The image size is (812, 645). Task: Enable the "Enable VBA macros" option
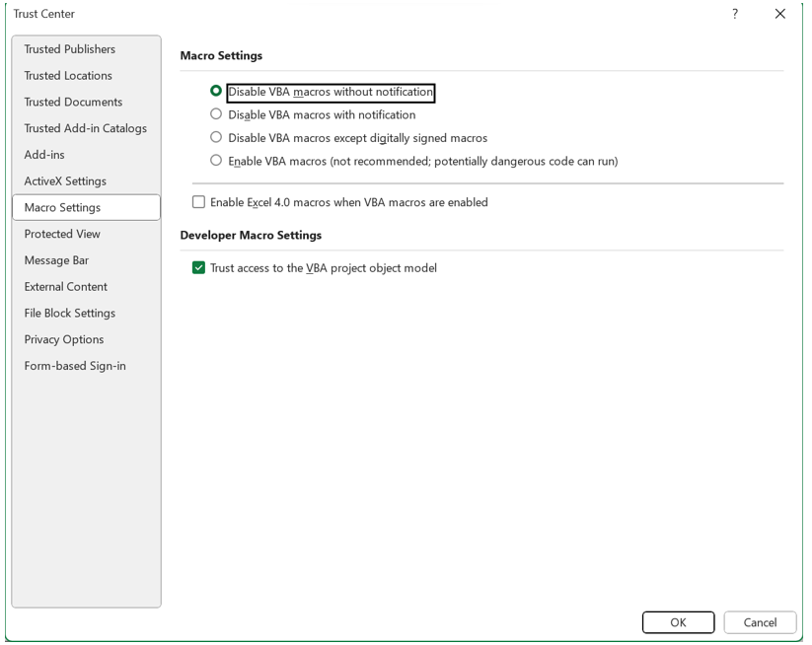pyautogui.click(x=216, y=159)
